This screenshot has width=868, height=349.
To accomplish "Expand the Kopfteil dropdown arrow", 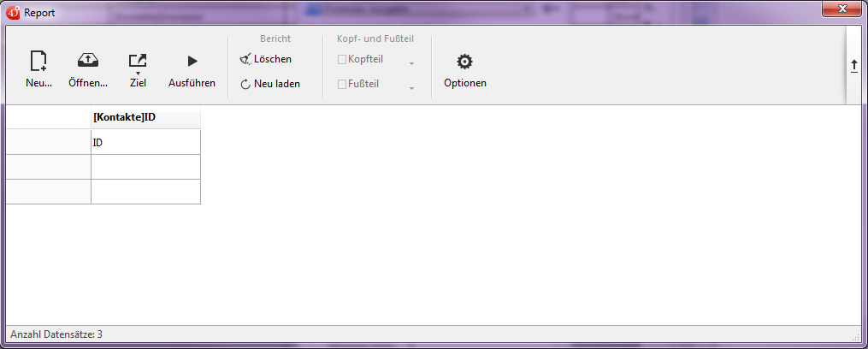I will (x=411, y=63).
